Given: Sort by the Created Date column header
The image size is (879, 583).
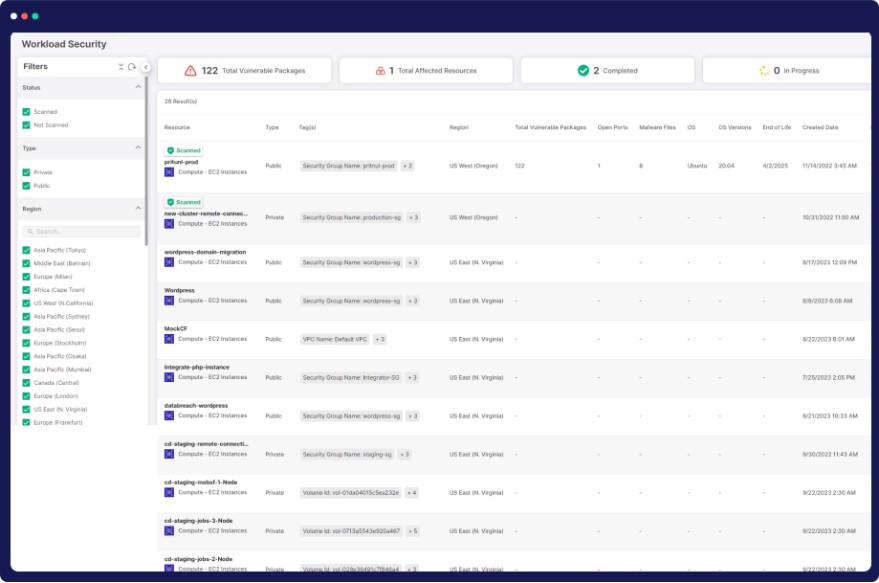Looking at the screenshot, I should coord(820,128).
